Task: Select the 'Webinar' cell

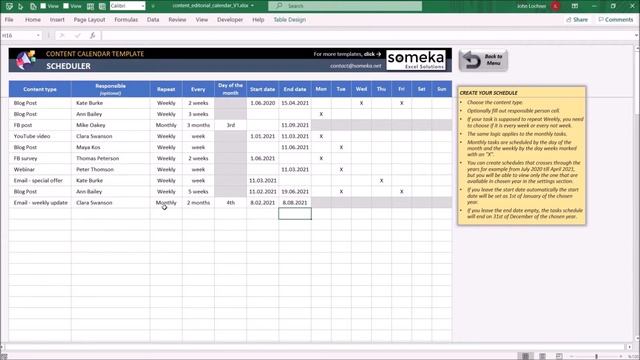Action: (40, 169)
